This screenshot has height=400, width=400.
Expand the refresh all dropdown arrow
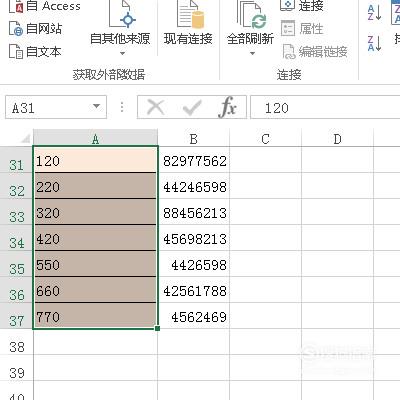coord(252,53)
